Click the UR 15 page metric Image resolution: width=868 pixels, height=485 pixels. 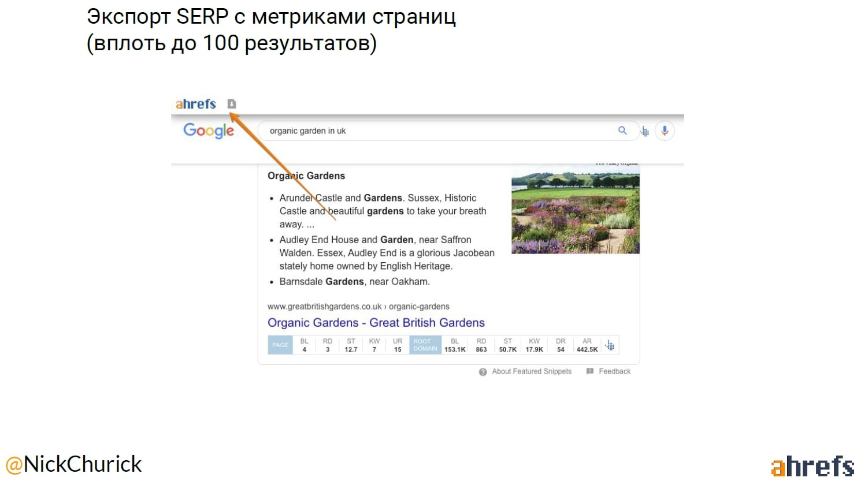click(398, 345)
